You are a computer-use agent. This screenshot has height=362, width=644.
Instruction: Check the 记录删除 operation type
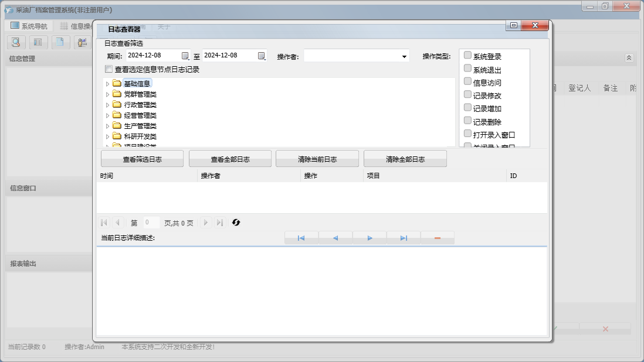pos(467,121)
